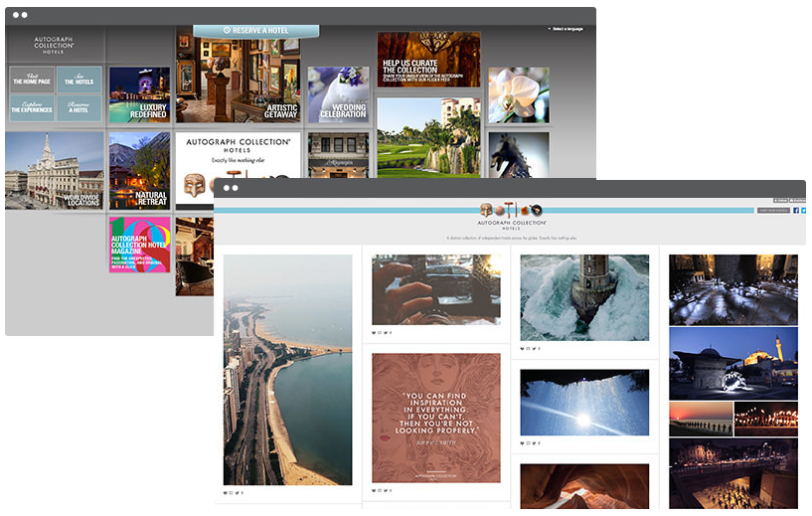This screenshot has height=516, width=812.
Task: Click Autograph Collection Hotels logo in back window
Action: tap(54, 45)
